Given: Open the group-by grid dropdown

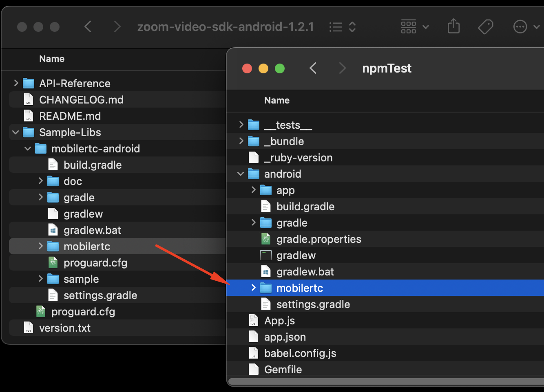Looking at the screenshot, I should point(415,27).
